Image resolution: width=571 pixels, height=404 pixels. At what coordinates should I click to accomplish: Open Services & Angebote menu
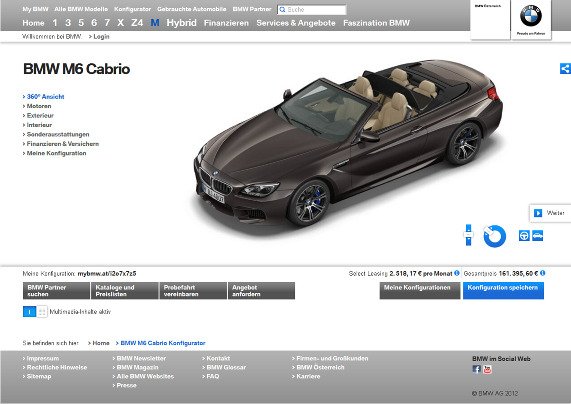click(x=296, y=23)
